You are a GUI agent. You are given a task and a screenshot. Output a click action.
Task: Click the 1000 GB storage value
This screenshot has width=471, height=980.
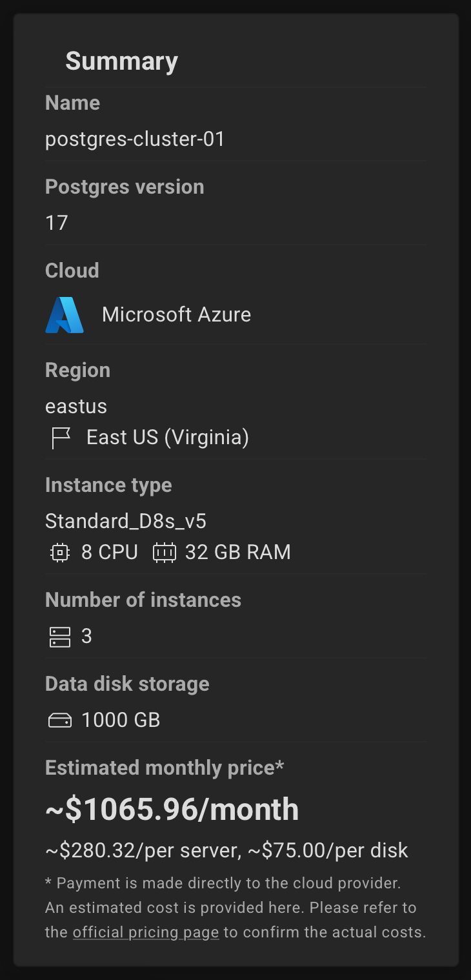pyautogui.click(x=121, y=720)
